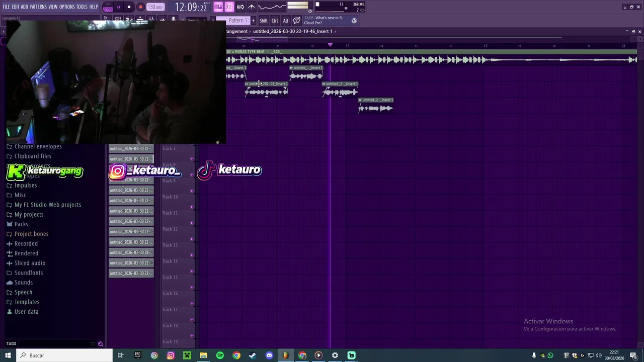Expand the Templates folder

[x=27, y=302]
